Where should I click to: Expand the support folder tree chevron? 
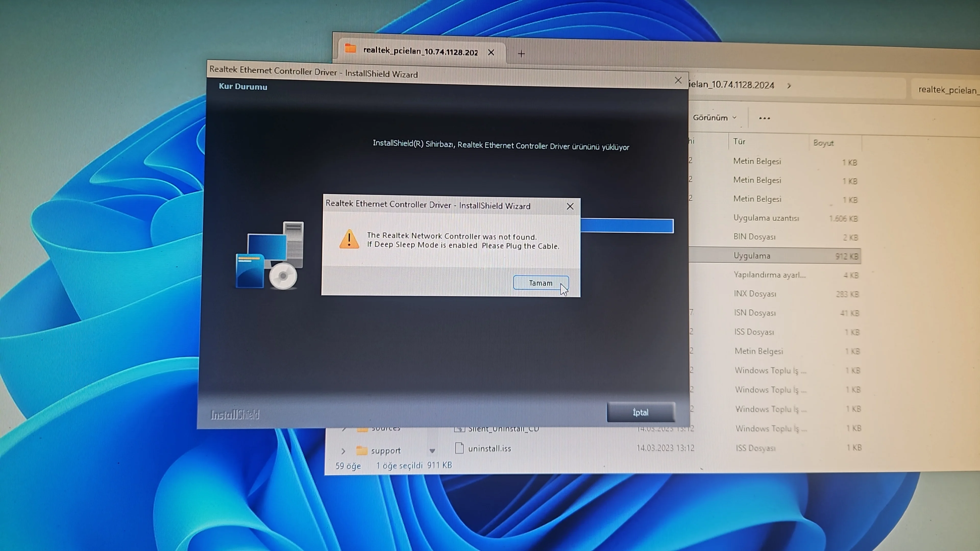coord(343,451)
